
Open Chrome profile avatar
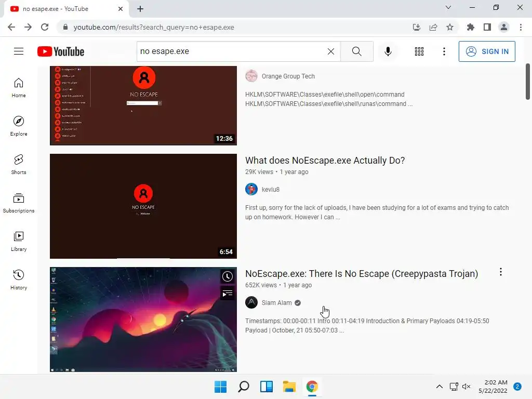click(504, 27)
